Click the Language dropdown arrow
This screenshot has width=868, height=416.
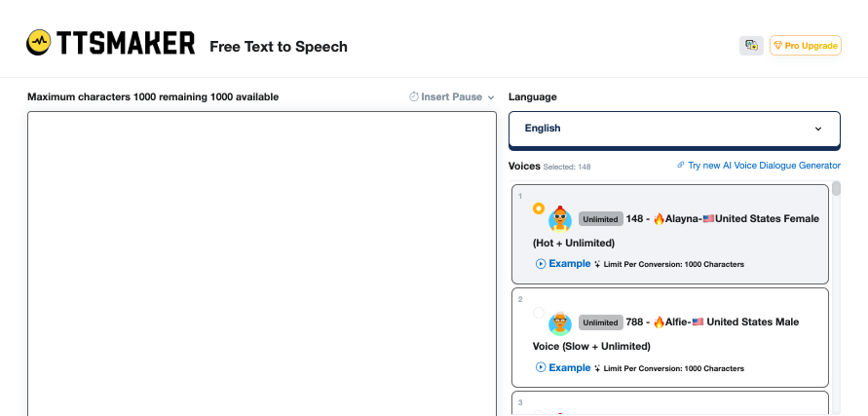pos(818,129)
